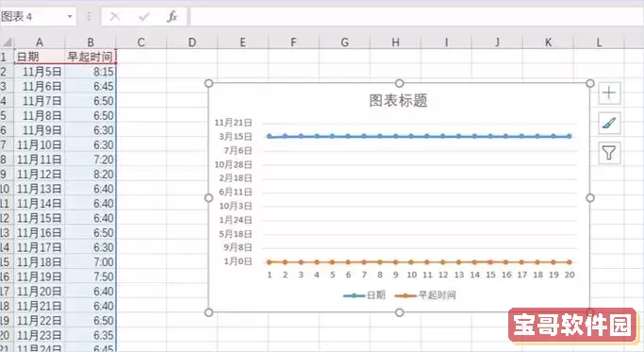Click horizontal axis label 10
The height and width of the screenshot is (352, 644).
[411, 275]
